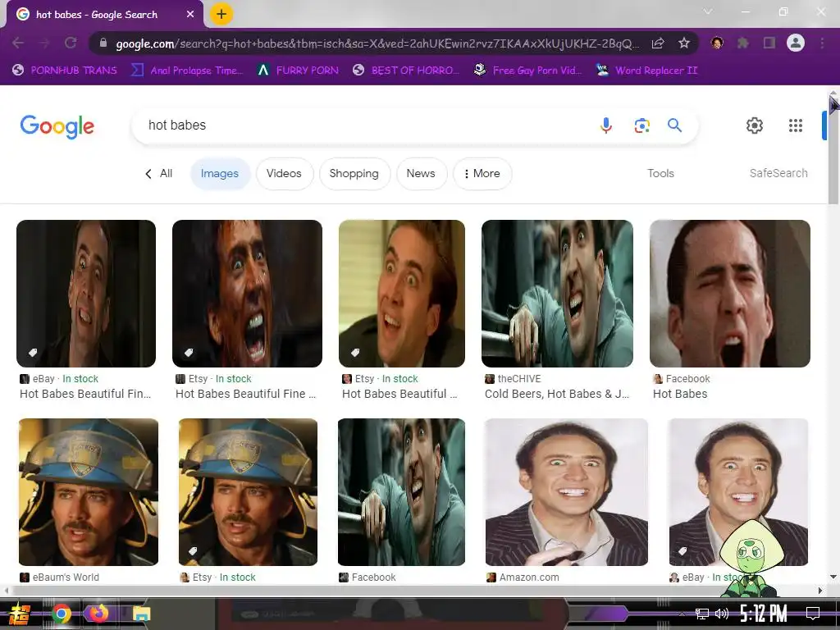Open the Facebook Hot Babes top-row thumbnail
This screenshot has width=840, height=630.
pyautogui.click(x=729, y=293)
